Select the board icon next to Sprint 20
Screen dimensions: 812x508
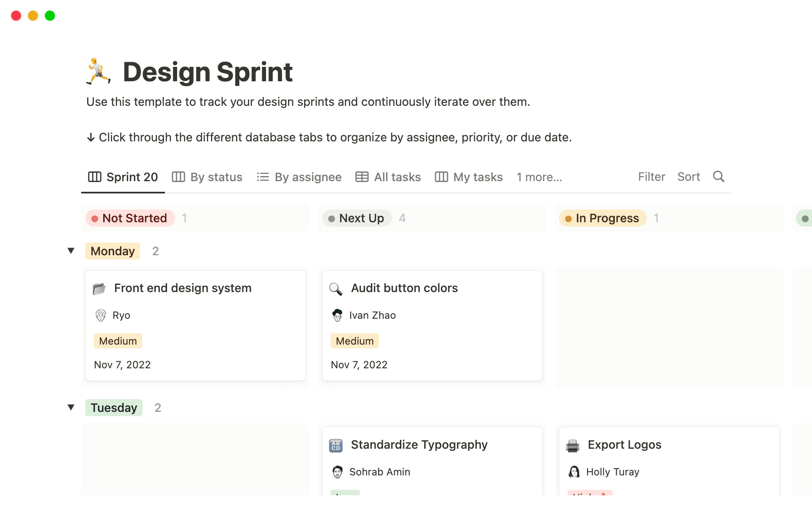point(94,177)
